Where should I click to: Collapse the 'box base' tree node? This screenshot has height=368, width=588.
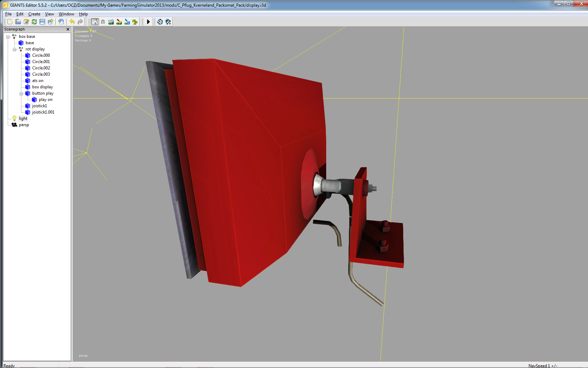[8, 36]
